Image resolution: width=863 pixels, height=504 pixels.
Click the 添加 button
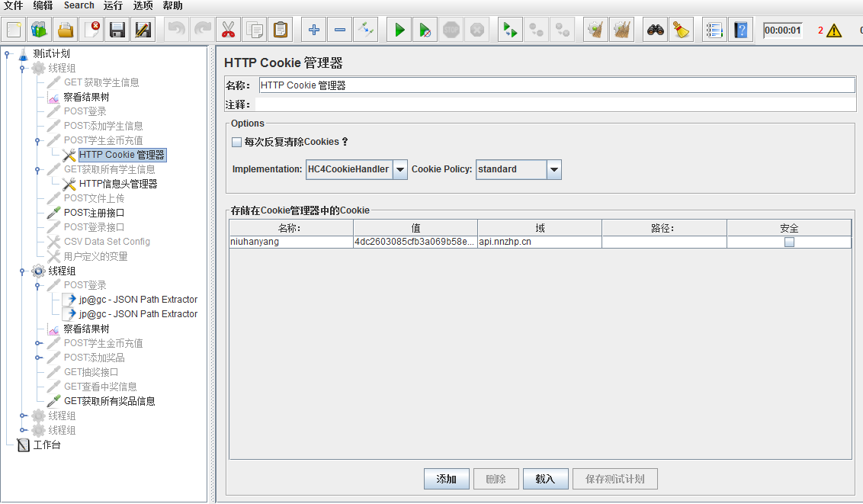click(446, 479)
